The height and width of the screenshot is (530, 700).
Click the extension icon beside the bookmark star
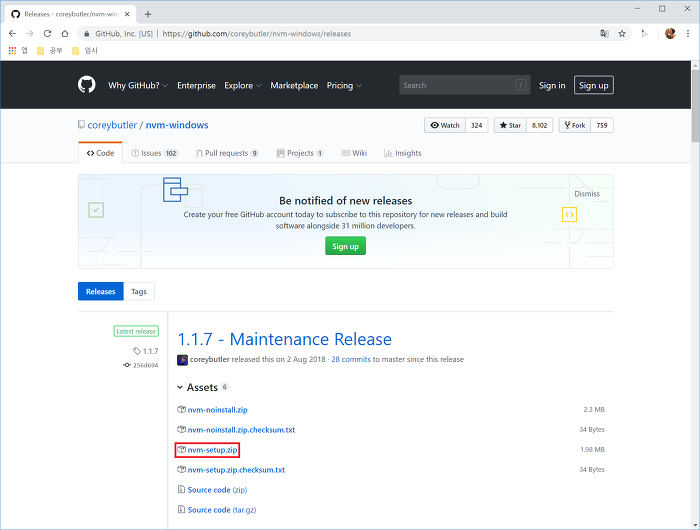[644, 33]
